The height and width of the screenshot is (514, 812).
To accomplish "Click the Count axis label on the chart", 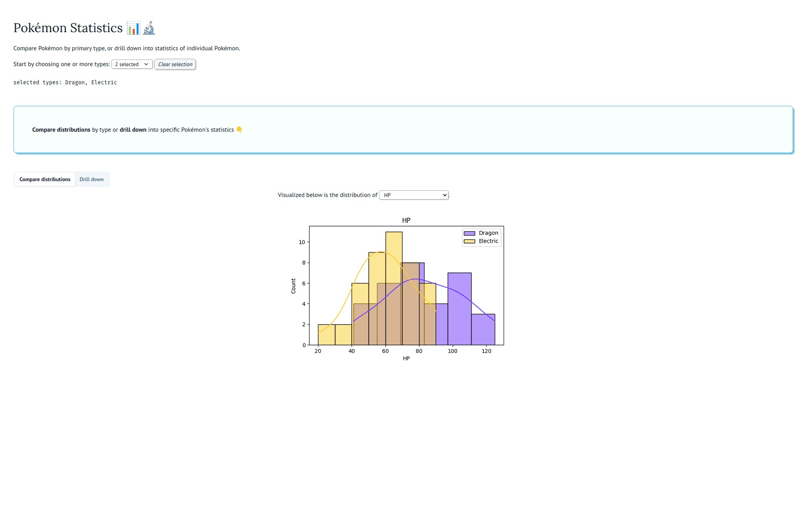I will [293, 286].
